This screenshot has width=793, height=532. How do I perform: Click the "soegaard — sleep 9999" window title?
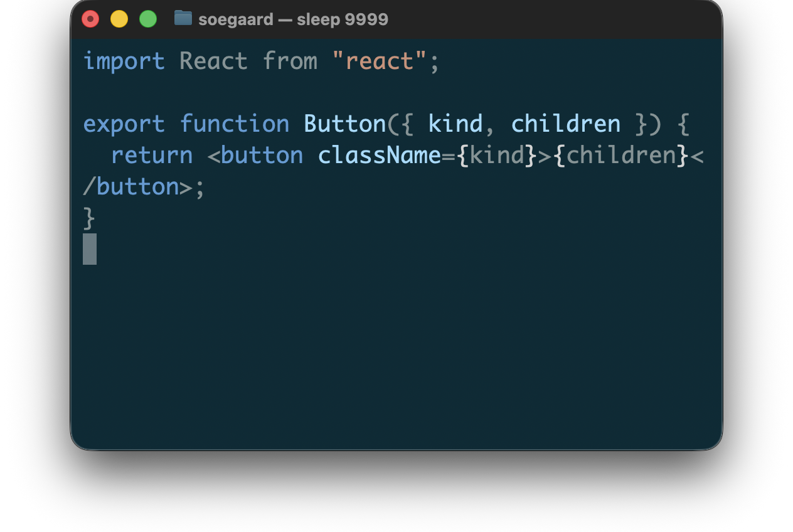[x=293, y=19]
